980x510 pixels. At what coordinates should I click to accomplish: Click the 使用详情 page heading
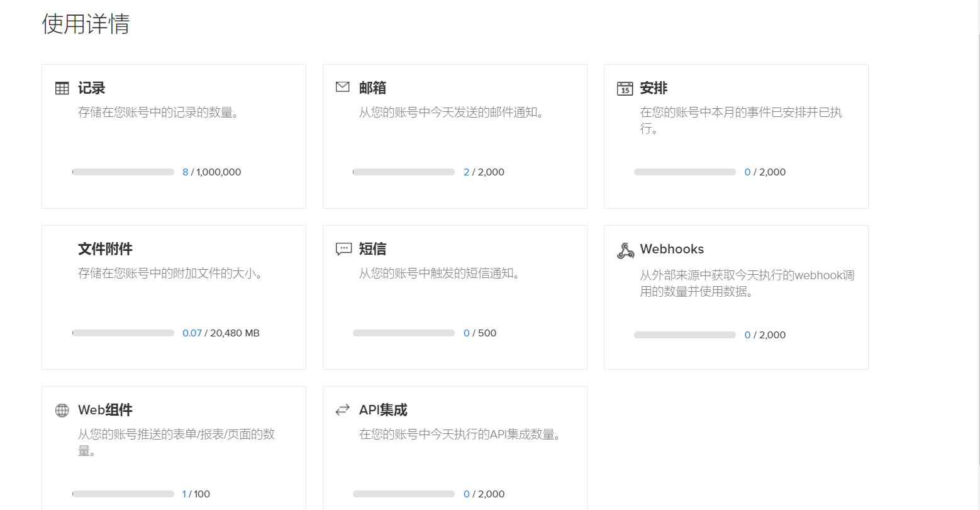tap(86, 24)
